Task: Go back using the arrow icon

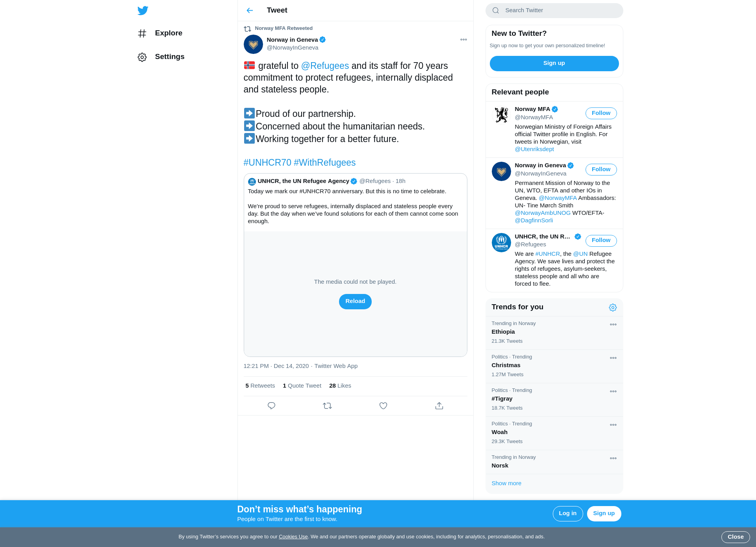Action: pos(250,10)
